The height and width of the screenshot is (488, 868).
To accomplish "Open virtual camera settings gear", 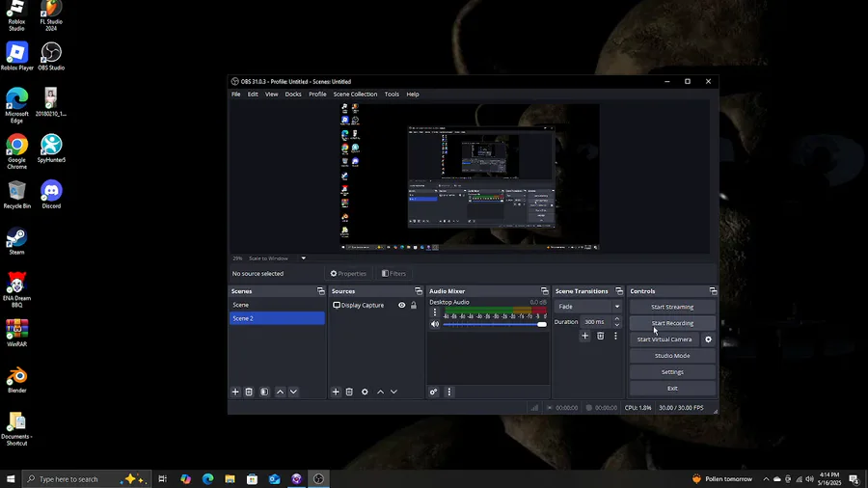I will [708, 339].
